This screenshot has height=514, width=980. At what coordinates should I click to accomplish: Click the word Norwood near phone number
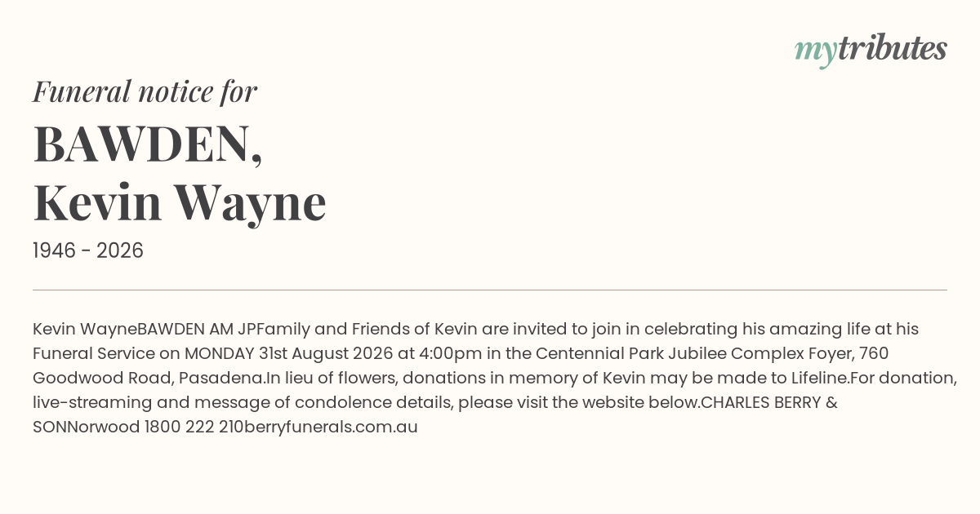(105, 427)
